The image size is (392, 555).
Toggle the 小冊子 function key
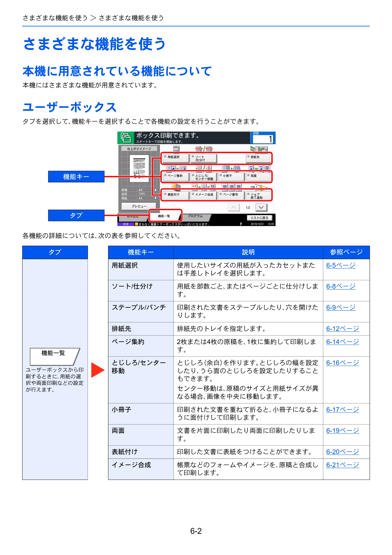tap(231, 177)
